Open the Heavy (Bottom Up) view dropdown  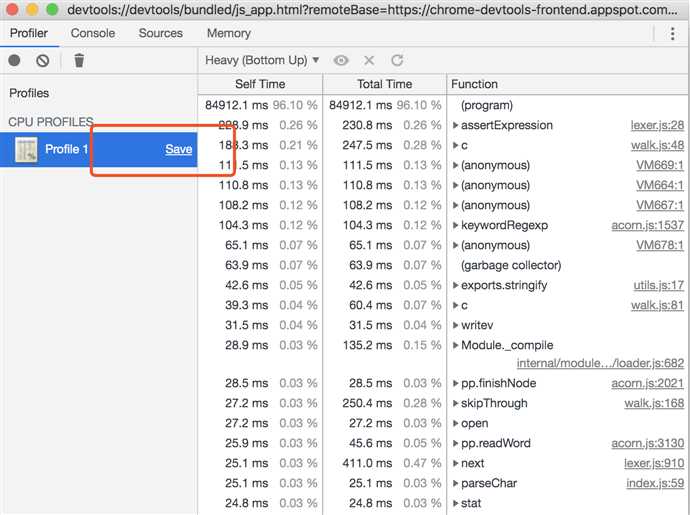pos(262,60)
